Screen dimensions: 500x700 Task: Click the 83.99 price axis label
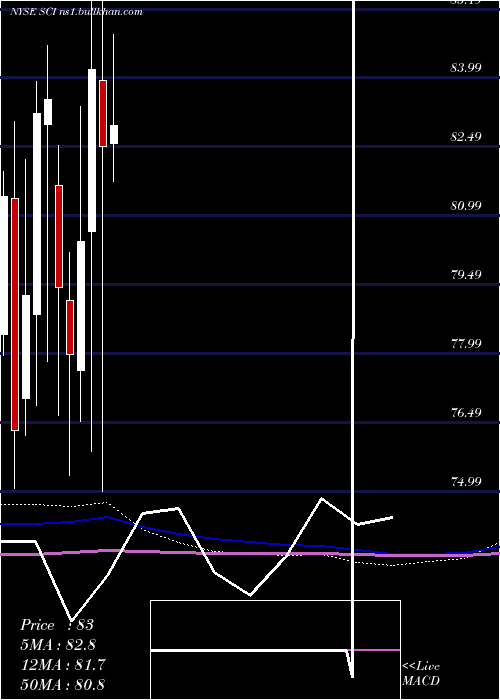pos(466,68)
